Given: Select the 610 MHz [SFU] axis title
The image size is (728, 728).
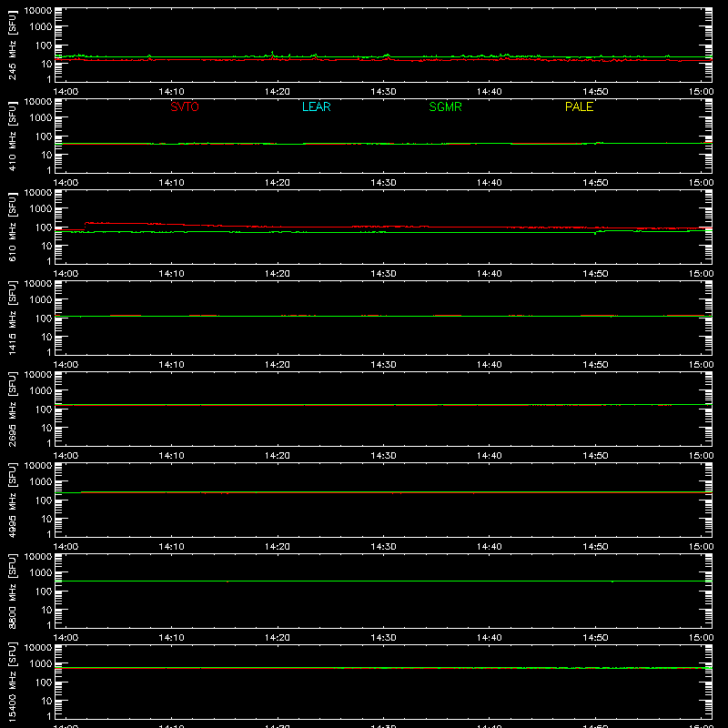Looking at the screenshot, I should click(13, 227).
